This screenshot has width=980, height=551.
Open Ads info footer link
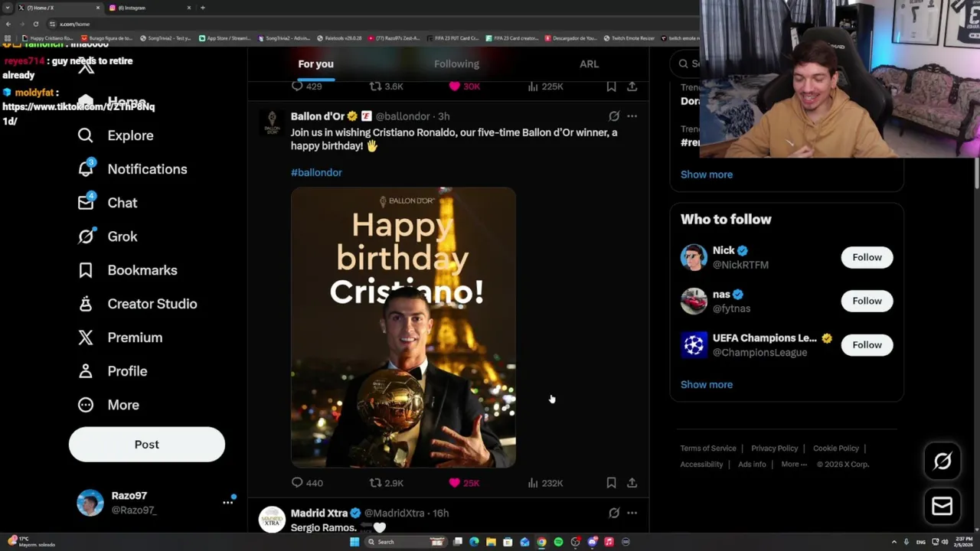click(x=752, y=465)
